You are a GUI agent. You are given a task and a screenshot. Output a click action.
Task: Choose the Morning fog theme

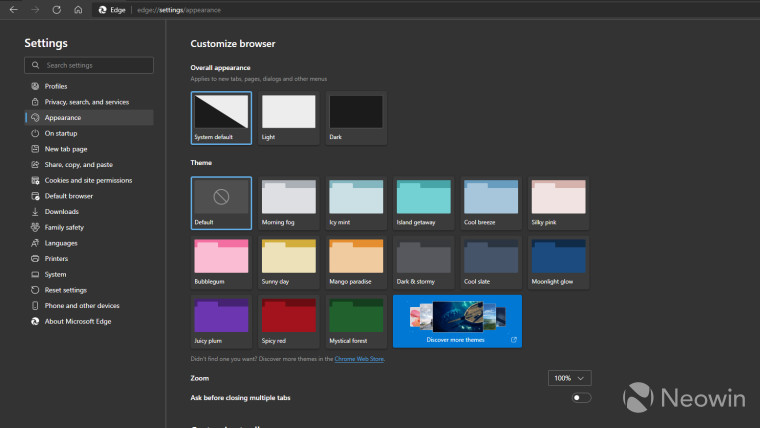(x=288, y=203)
